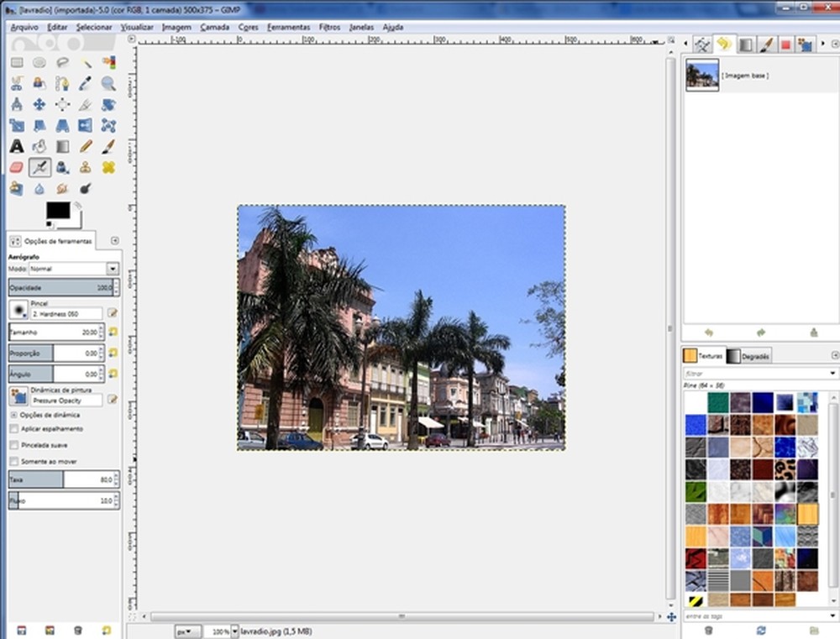840x639 pixels.
Task: Click the Imagem base history thumbnail
Action: click(x=701, y=76)
